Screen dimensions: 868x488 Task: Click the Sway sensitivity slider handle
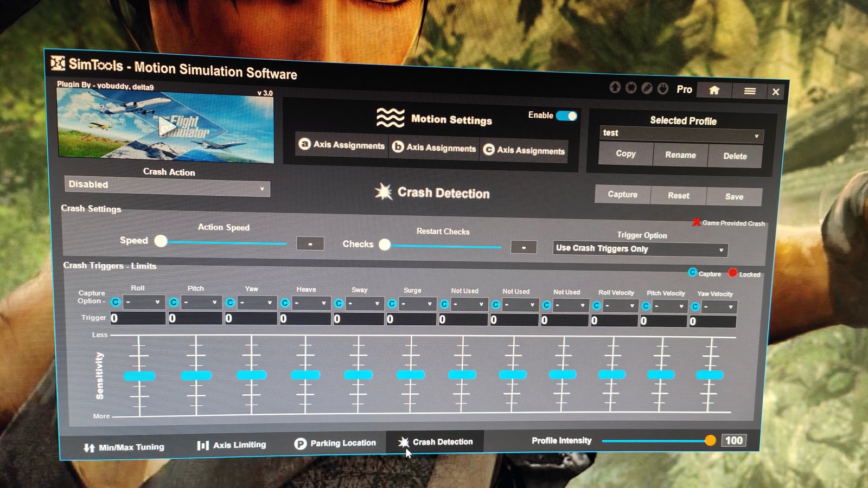(x=358, y=374)
